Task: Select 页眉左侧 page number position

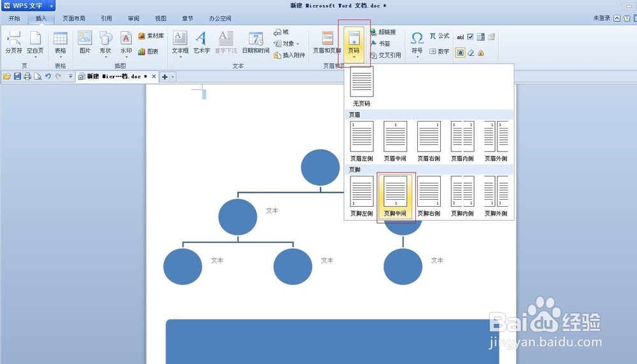Action: 362,141
